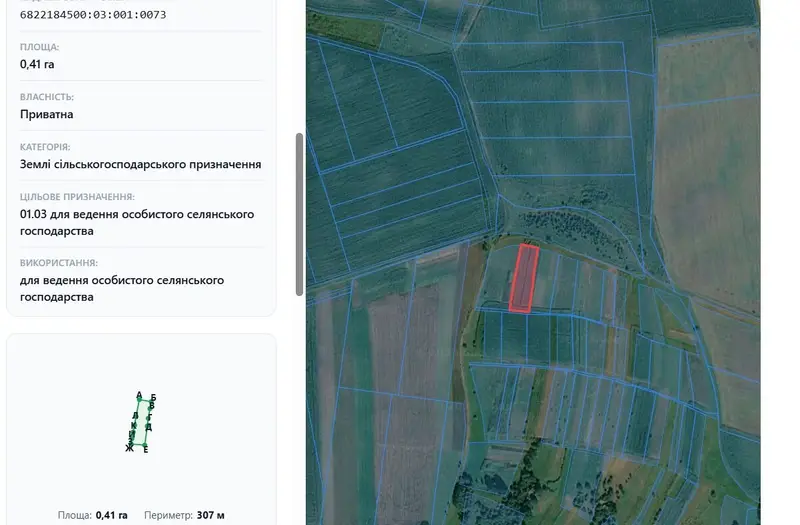
Task: Select the red highlighted parcel on map
Action: click(524, 278)
